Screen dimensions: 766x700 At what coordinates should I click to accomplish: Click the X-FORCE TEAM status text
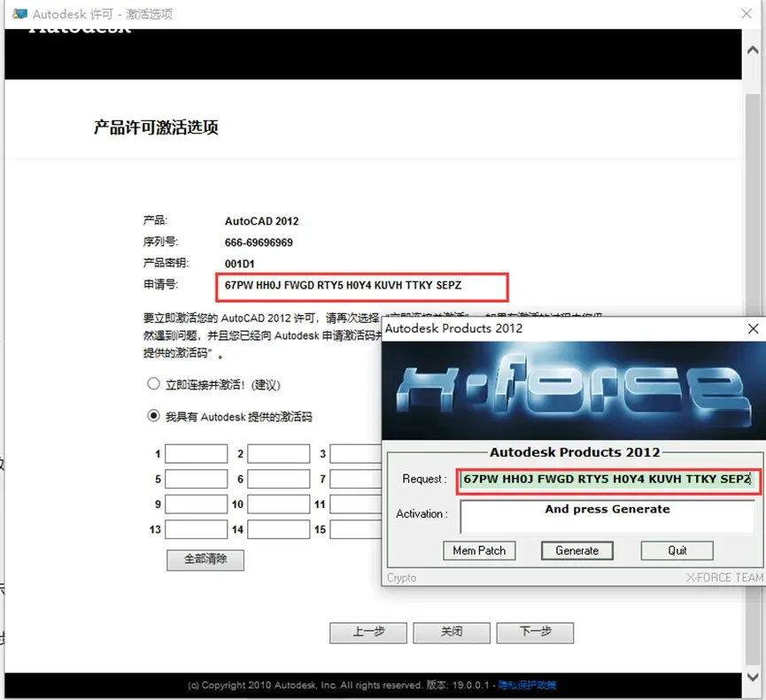pyautogui.click(x=725, y=578)
